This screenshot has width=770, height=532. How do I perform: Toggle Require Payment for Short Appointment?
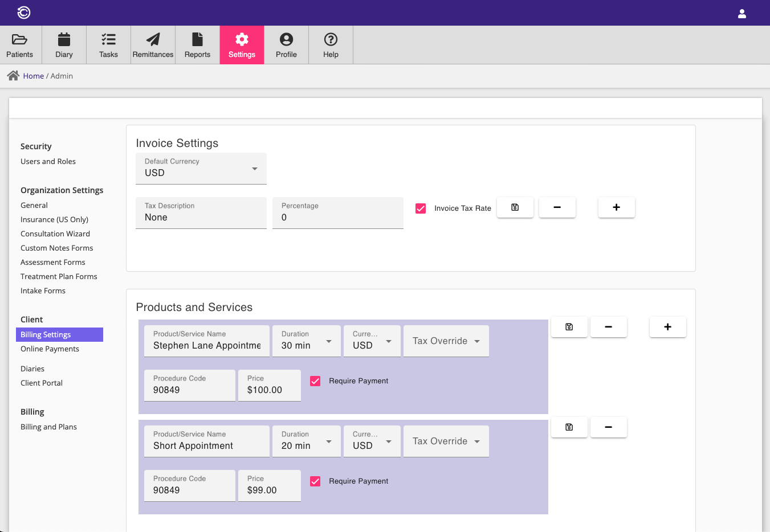[315, 481]
